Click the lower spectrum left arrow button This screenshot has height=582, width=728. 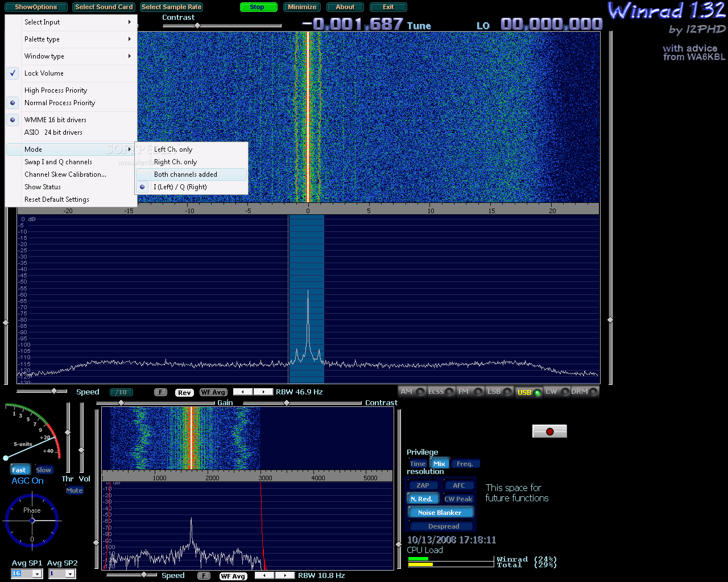(264, 576)
